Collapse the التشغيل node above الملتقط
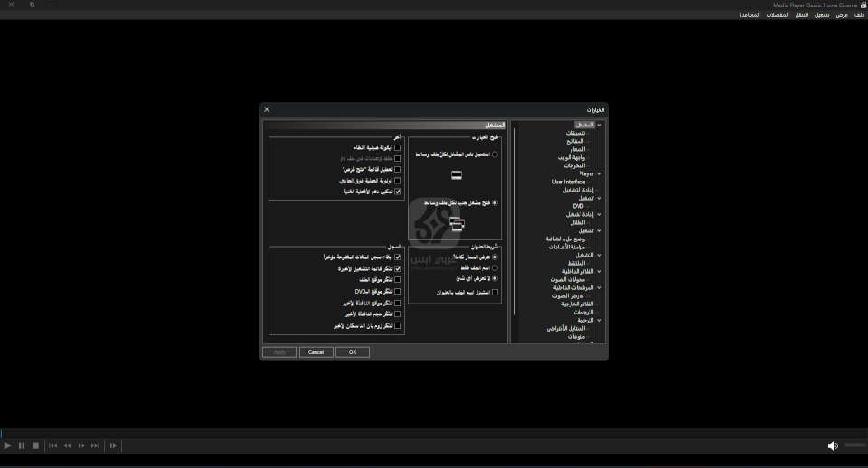 coord(599,256)
